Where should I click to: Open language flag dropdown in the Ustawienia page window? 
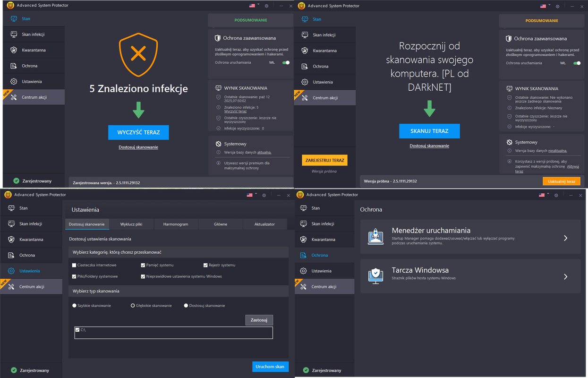(251, 195)
